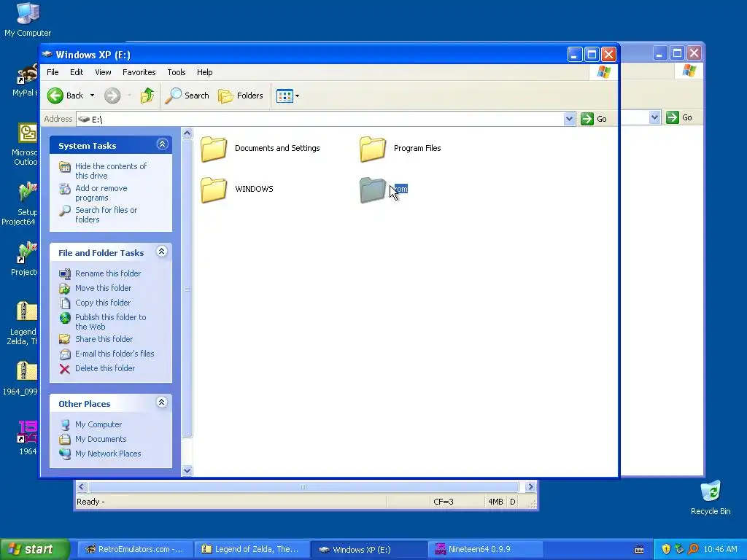Open the Back history dropdown arrow
This screenshot has height=560, width=747.
[x=92, y=96]
